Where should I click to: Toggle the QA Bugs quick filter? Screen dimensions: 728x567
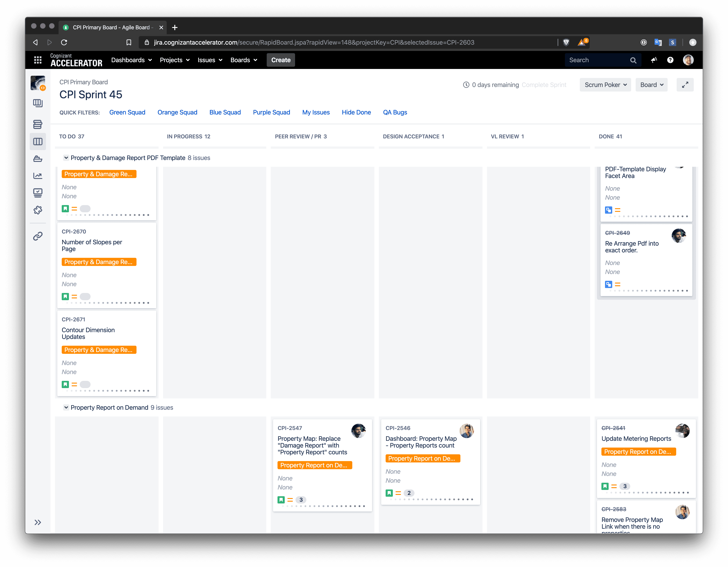tap(395, 112)
